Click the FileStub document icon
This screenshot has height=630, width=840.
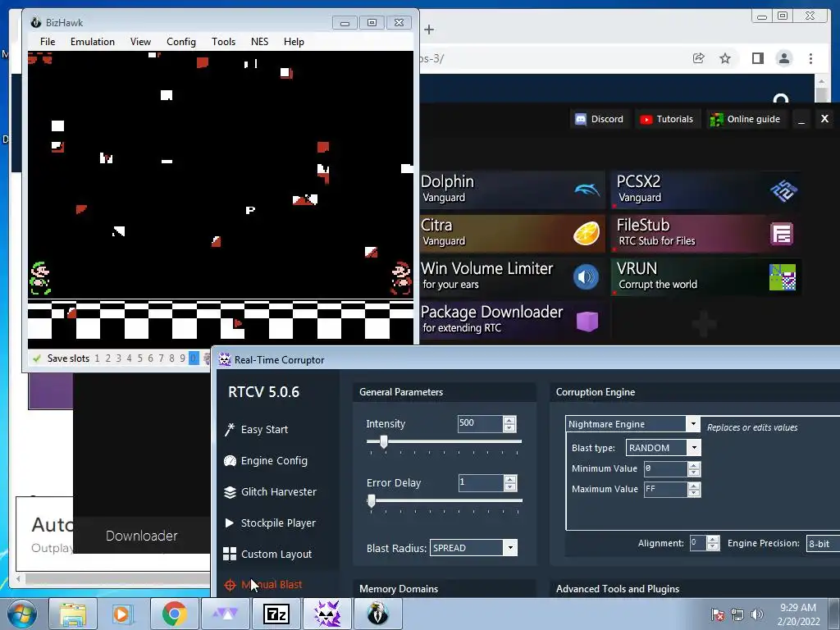(x=782, y=234)
